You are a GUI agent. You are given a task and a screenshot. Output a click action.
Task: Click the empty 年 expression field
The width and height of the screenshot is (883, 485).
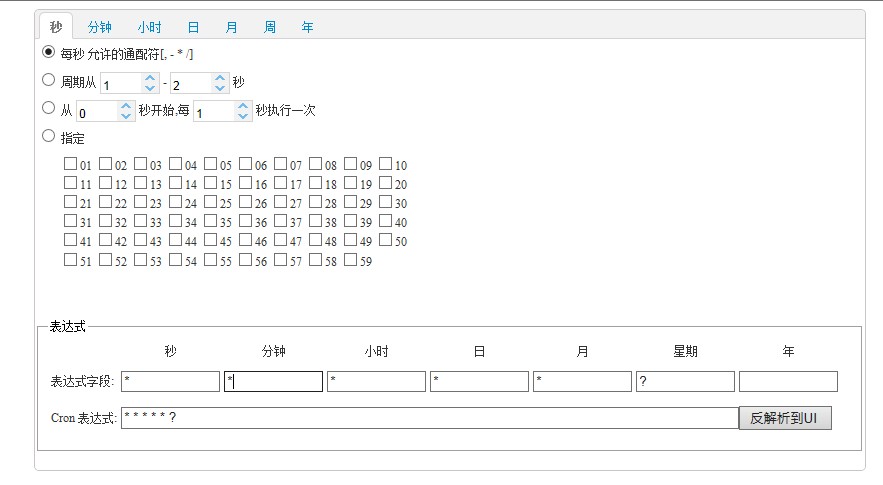tap(788, 381)
